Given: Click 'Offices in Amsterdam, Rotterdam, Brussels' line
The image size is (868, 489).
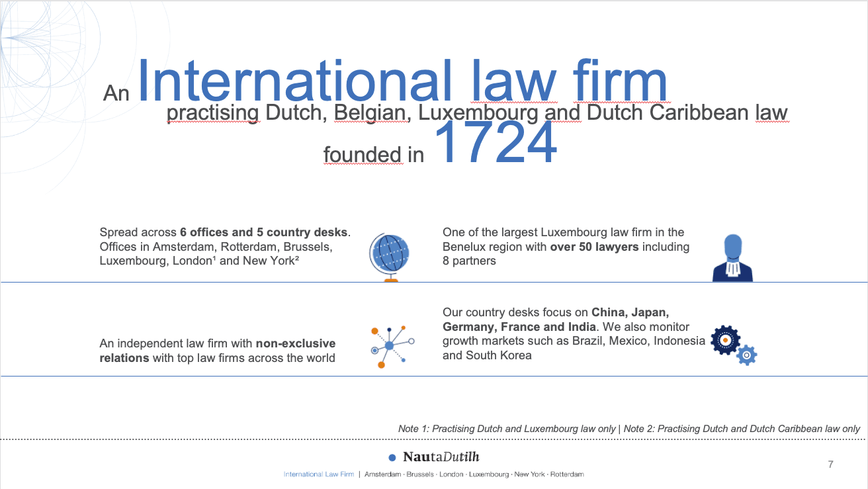Looking at the screenshot, I should (x=216, y=247).
